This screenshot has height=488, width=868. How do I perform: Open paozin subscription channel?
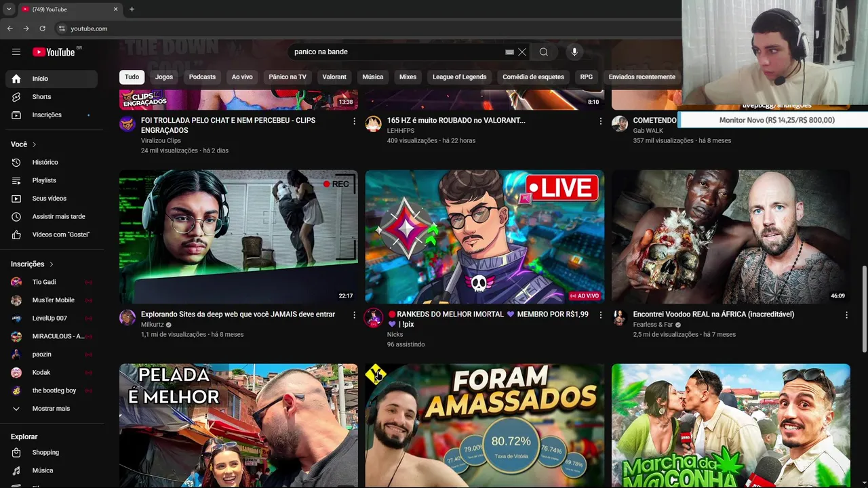(x=52, y=354)
